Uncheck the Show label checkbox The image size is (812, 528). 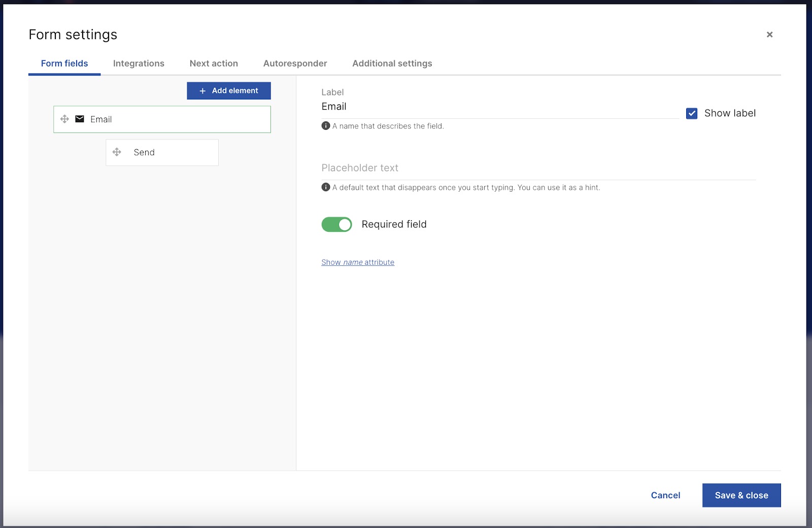coord(692,113)
